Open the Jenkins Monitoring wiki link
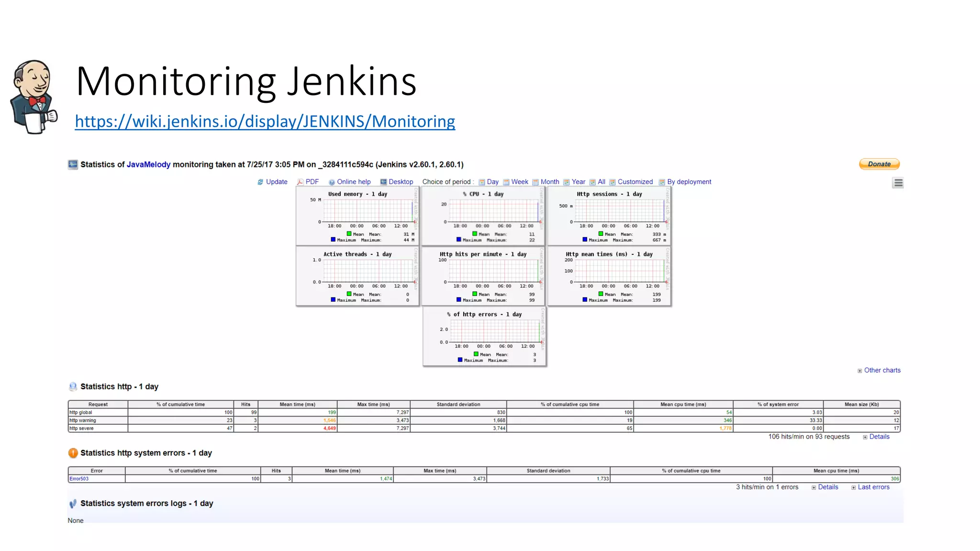Screen dimensions: 980x551 pos(265,121)
